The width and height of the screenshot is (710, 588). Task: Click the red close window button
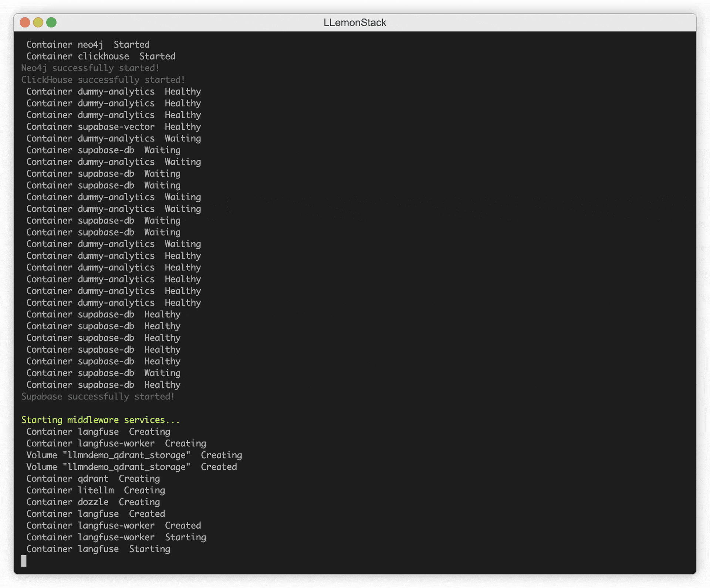[x=25, y=23]
